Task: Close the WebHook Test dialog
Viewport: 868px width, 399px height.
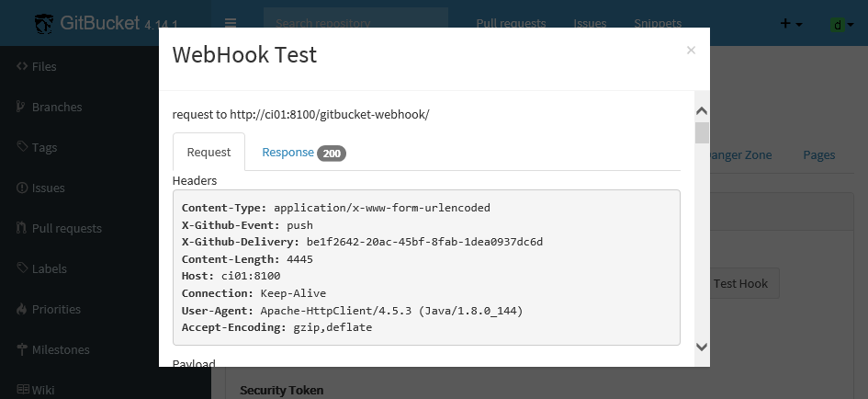Action: coord(691,51)
